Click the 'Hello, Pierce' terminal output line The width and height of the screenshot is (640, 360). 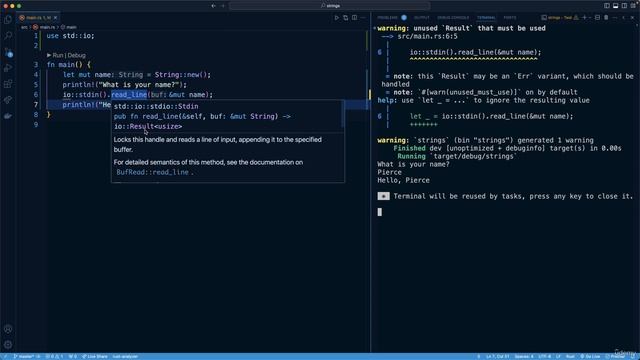point(403,180)
